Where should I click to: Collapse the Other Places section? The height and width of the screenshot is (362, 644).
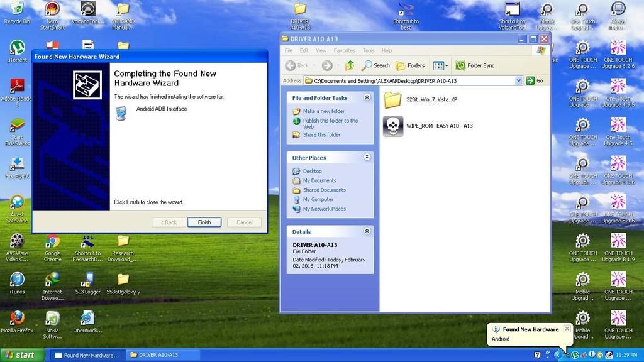tap(367, 157)
